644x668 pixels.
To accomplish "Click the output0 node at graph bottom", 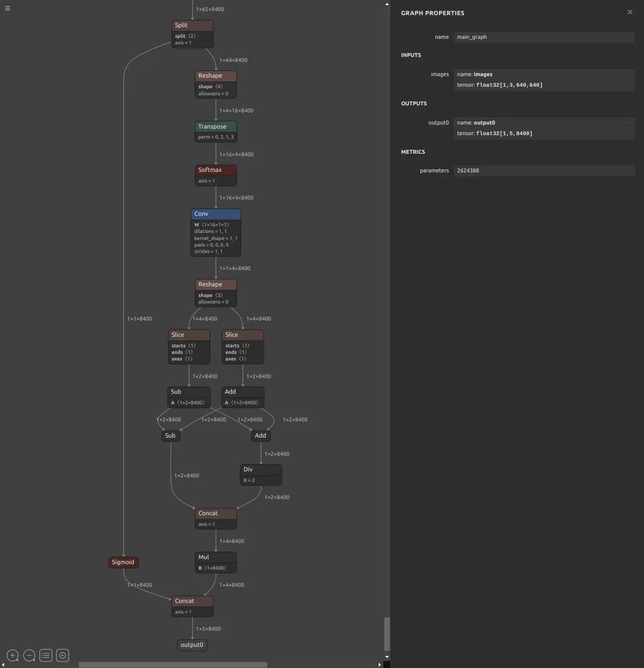I will coord(192,645).
